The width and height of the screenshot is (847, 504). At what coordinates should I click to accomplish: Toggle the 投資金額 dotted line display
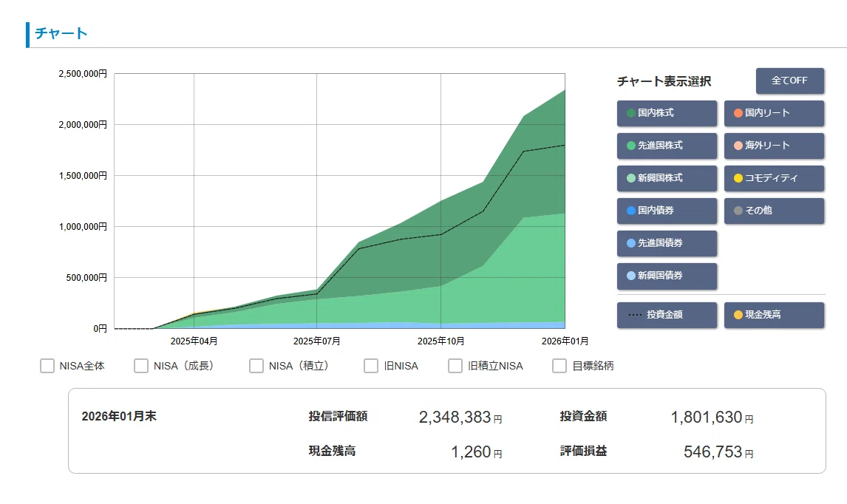[x=667, y=314]
